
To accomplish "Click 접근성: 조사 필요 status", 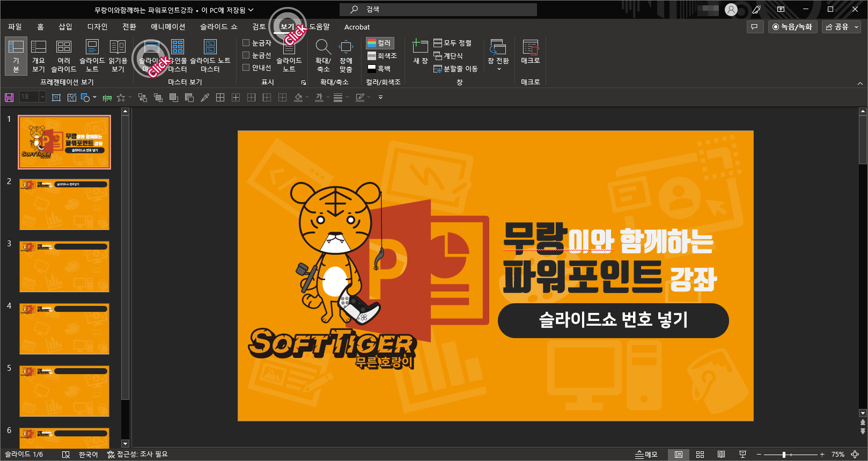I will [x=137, y=455].
